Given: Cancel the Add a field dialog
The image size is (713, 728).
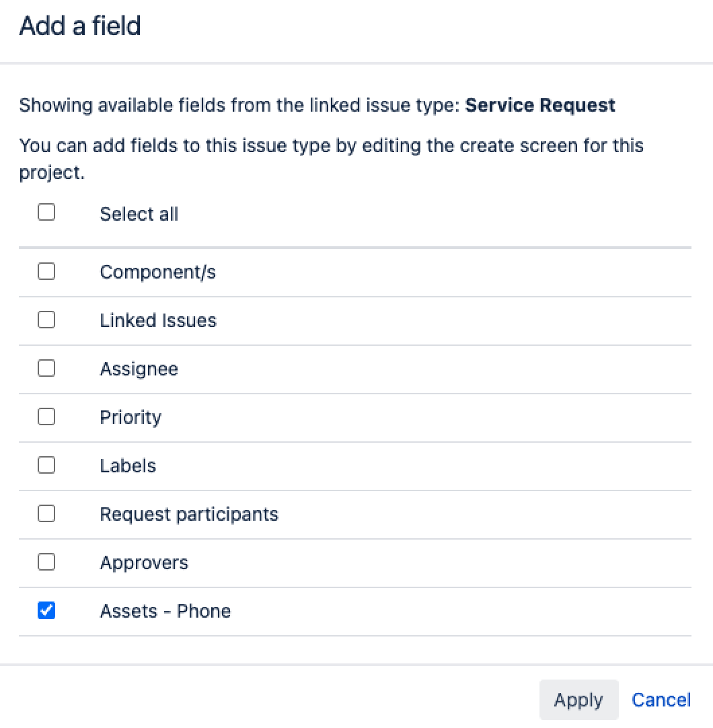Looking at the screenshot, I should click(661, 700).
